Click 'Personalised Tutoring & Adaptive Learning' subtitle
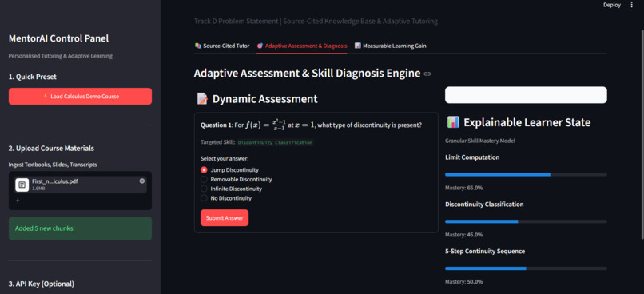This screenshot has width=644, height=294. (x=61, y=56)
